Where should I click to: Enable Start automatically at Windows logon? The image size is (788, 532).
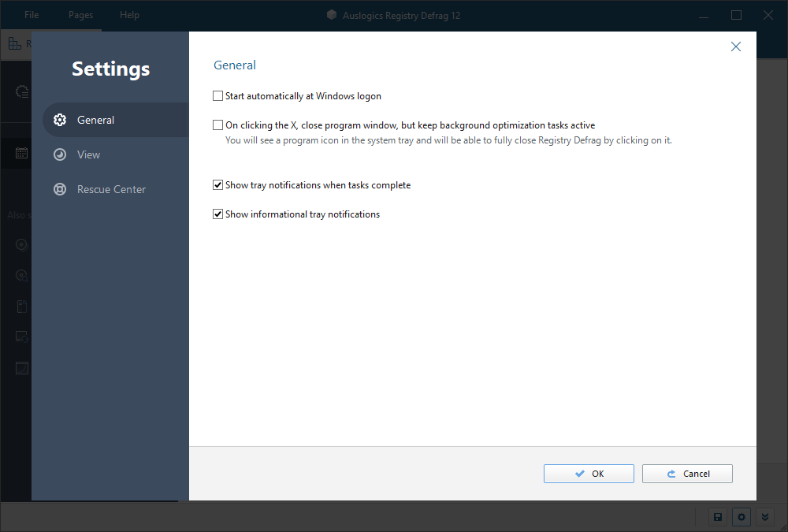point(217,95)
